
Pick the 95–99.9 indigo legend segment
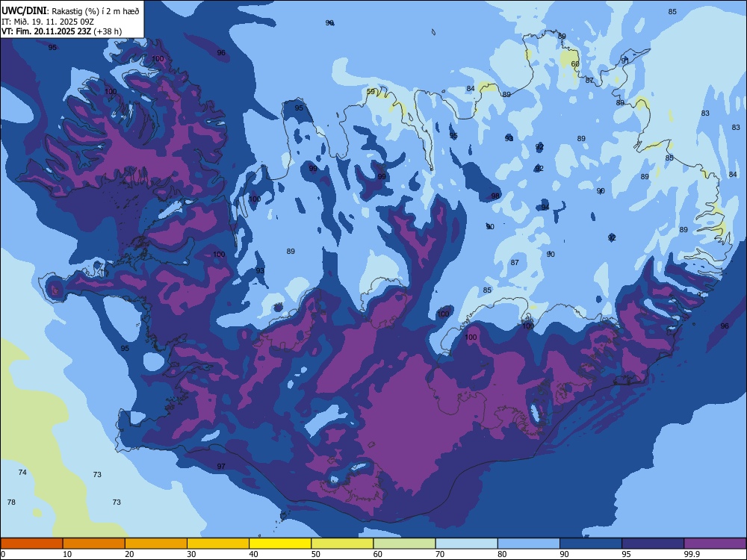point(653,544)
